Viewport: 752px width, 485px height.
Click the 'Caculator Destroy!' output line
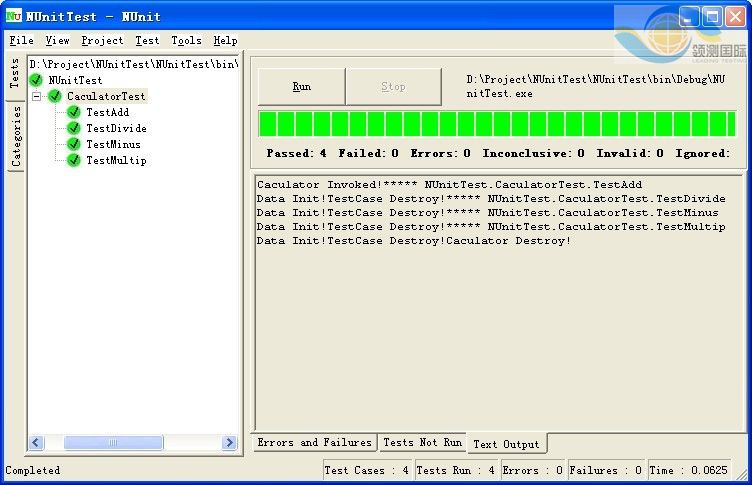(x=414, y=241)
